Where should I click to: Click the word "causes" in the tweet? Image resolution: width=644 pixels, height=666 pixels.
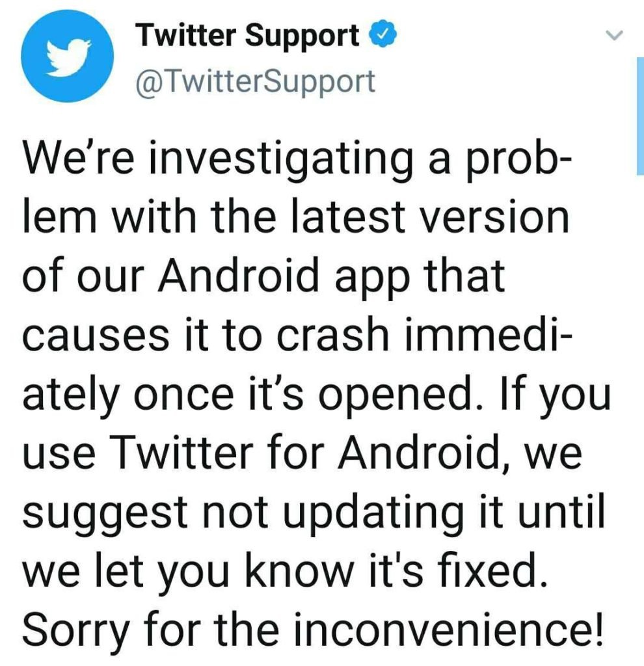[96, 336]
